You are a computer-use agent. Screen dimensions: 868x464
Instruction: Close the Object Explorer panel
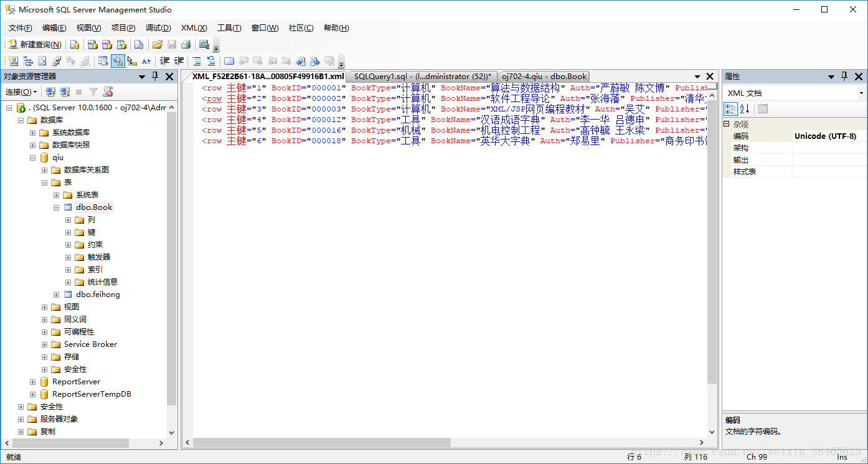click(169, 76)
